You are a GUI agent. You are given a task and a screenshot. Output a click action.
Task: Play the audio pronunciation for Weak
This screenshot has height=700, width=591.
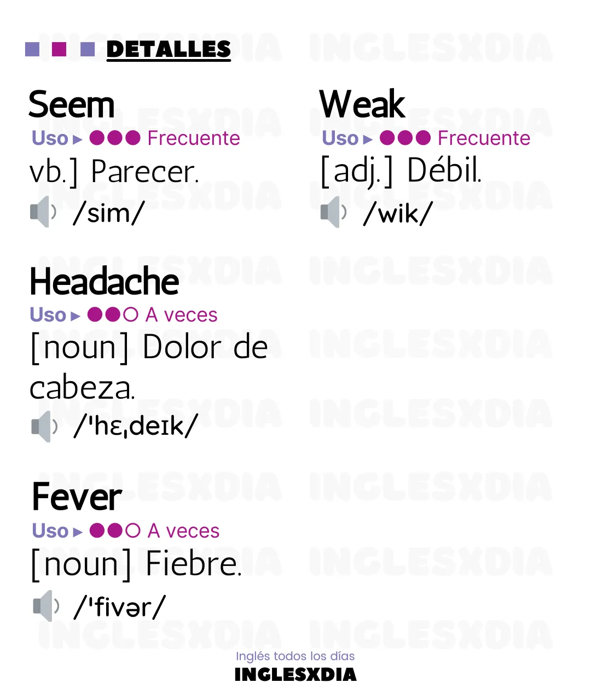click(x=334, y=212)
